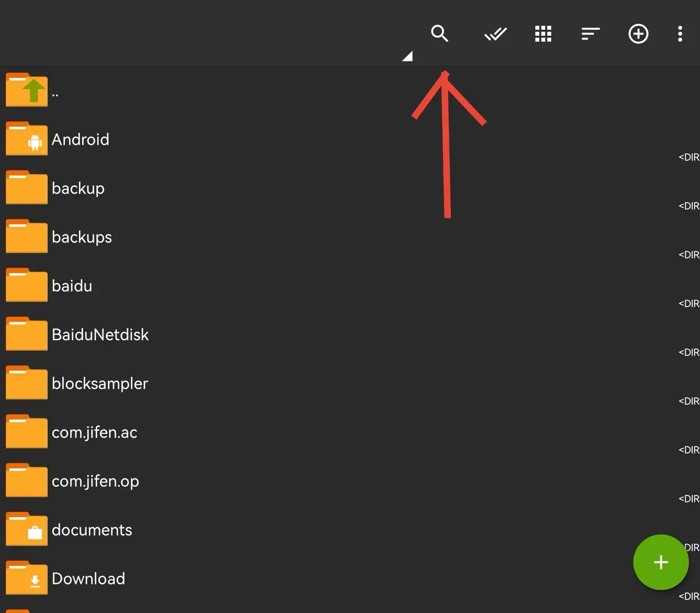Screen dimensions: 700x613
Task: Click the circled plus add icon
Action: (x=639, y=34)
